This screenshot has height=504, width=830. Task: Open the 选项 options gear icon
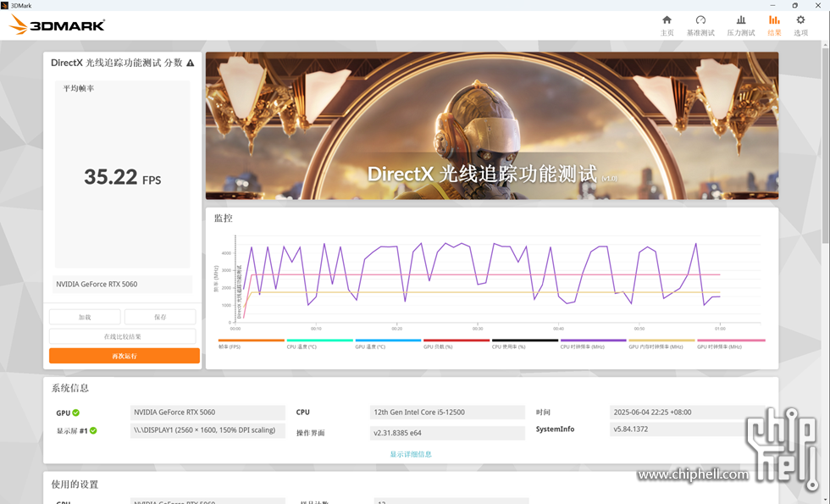click(x=800, y=20)
